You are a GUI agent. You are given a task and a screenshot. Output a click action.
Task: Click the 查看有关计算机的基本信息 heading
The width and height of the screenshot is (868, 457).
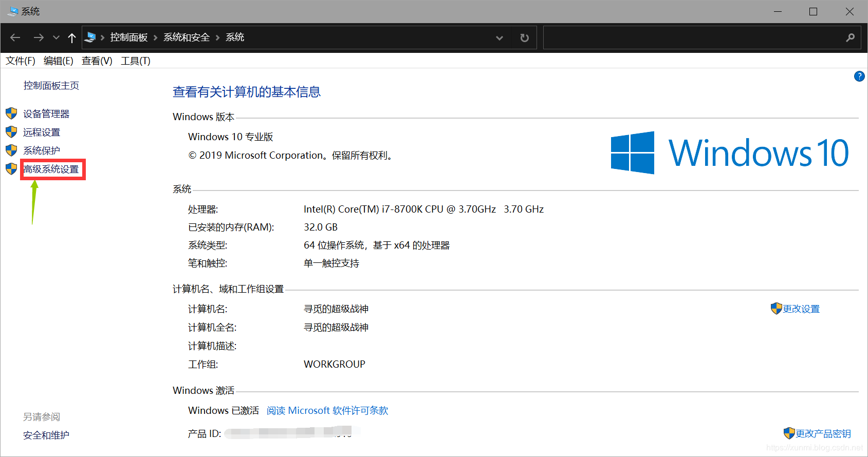coord(247,92)
